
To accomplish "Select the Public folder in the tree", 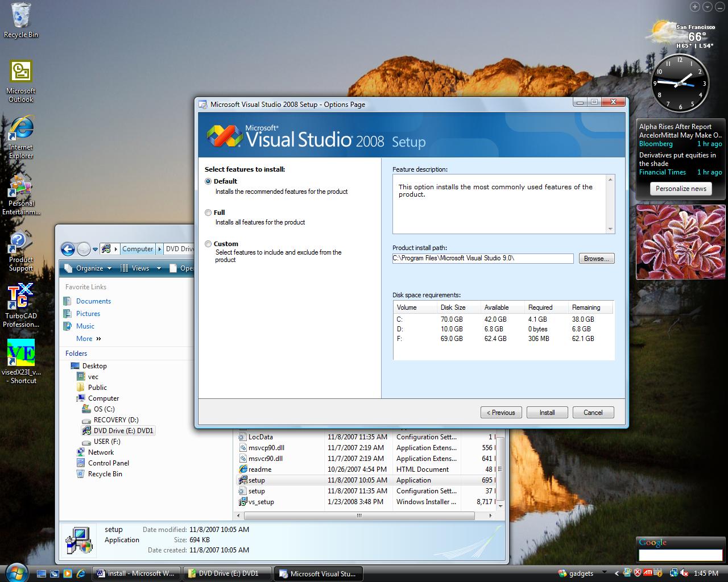I will pyautogui.click(x=97, y=388).
